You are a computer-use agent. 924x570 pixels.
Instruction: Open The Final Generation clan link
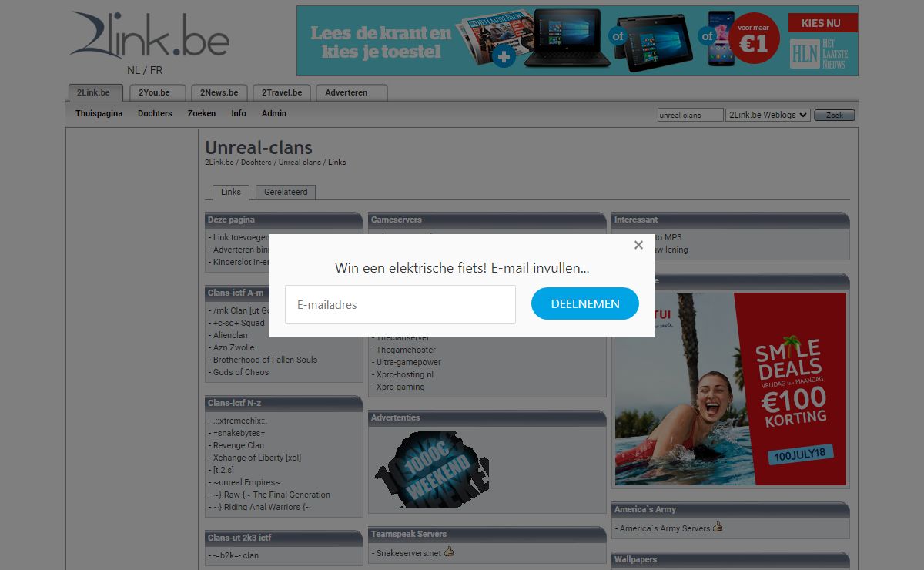[x=272, y=495]
